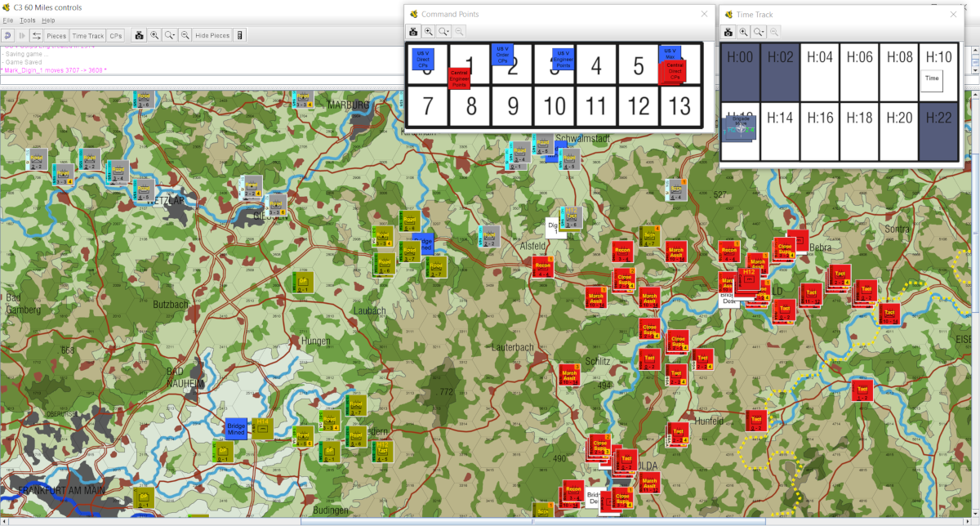Click cell 7 in Command Points track
The width and height of the screenshot is (980, 526).
[x=428, y=106]
